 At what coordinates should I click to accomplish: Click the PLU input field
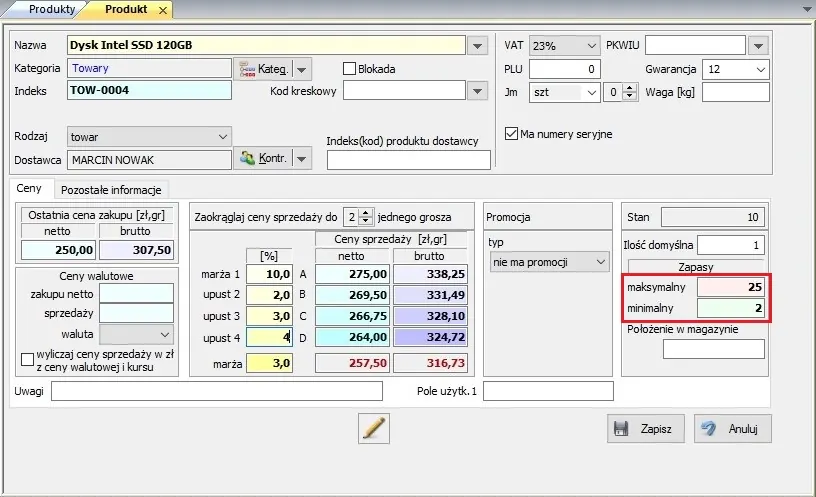pyautogui.click(x=565, y=69)
